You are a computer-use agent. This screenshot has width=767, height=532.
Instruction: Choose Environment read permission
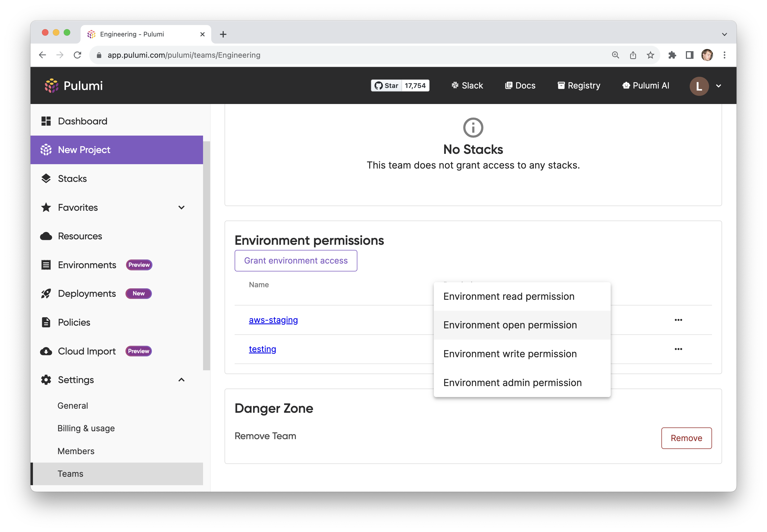click(x=522, y=296)
